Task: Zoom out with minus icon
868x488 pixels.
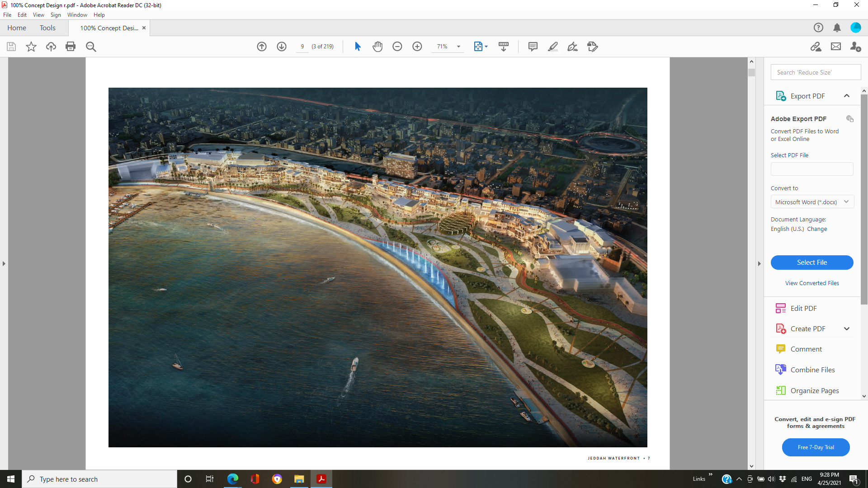Action: pos(397,47)
